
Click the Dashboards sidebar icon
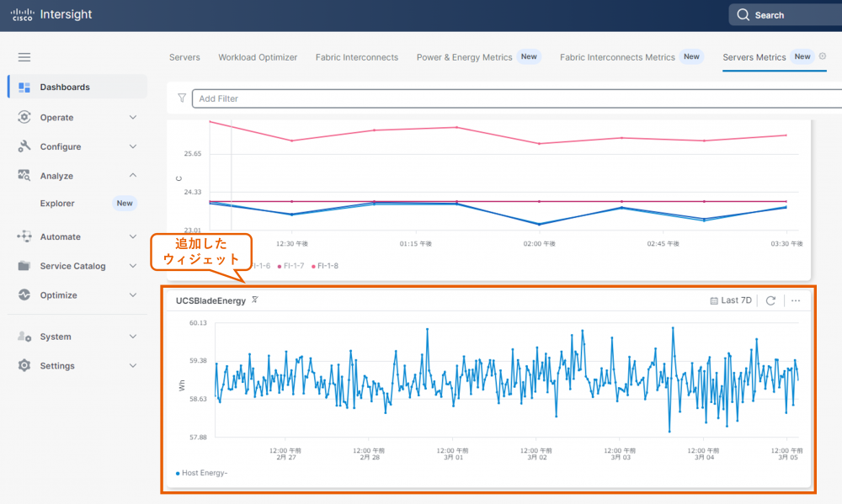(24, 87)
